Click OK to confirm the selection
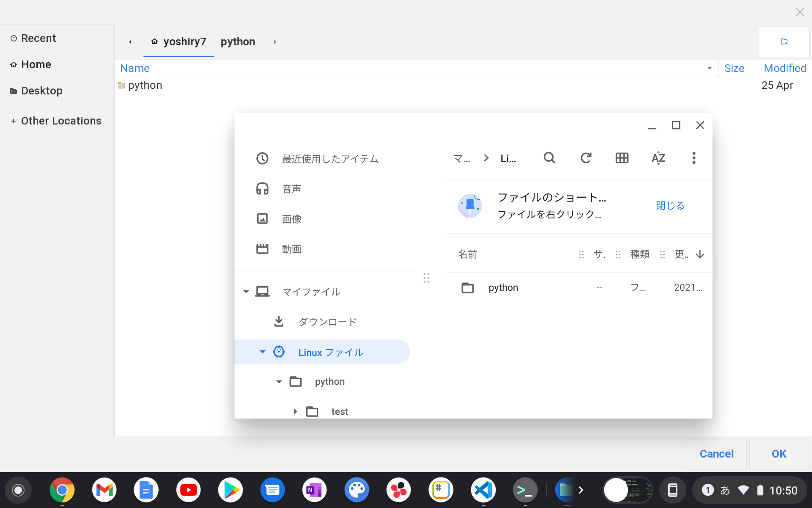The height and width of the screenshot is (508, 812). tap(779, 453)
